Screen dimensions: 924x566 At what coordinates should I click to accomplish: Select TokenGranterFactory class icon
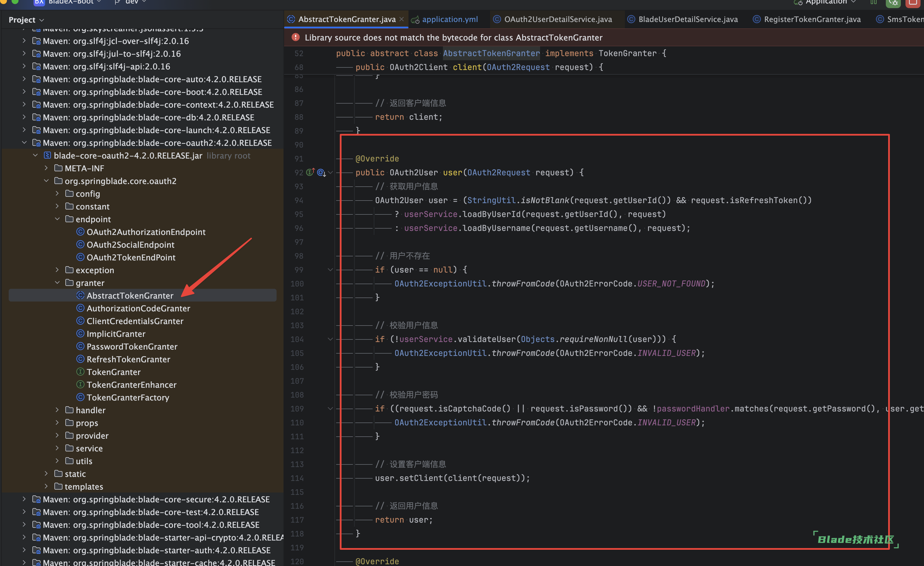[x=80, y=397]
